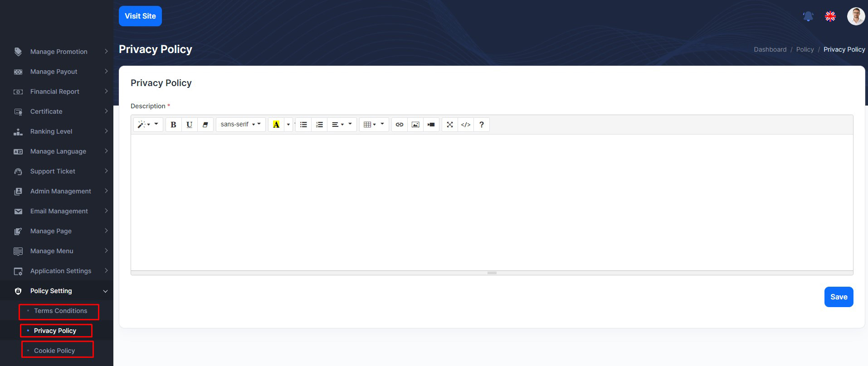868x366 pixels.
Task: Insert an unordered bullet list
Action: tap(303, 125)
